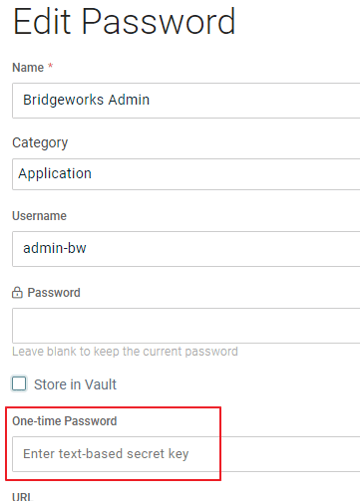Click the lock icon beside Password

17,293
